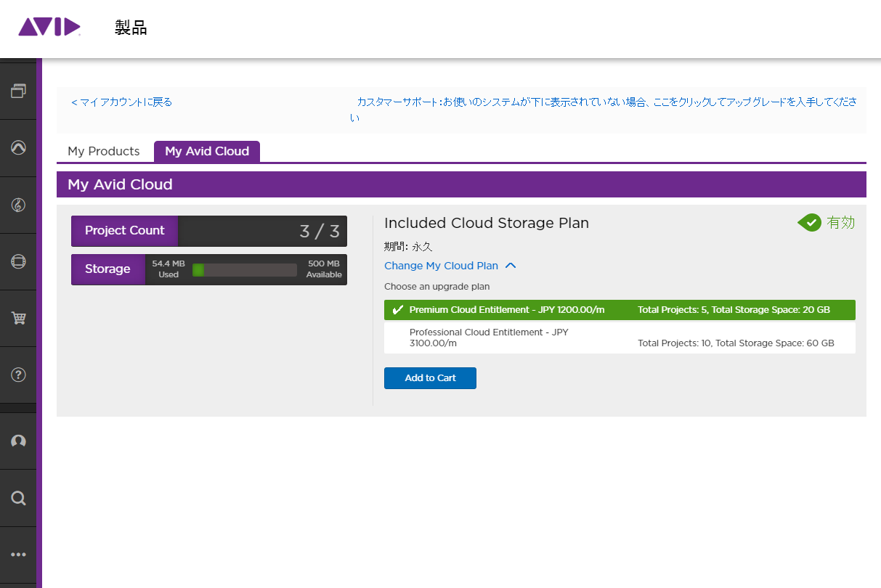Open the circled chevron sidebar icon
881x588 pixels.
click(x=19, y=147)
